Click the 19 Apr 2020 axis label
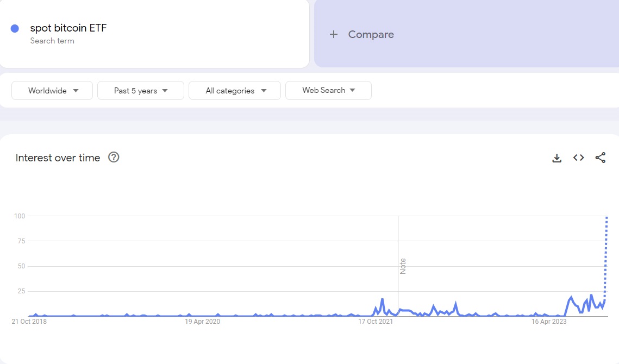This screenshot has height=364, width=619. tap(202, 322)
